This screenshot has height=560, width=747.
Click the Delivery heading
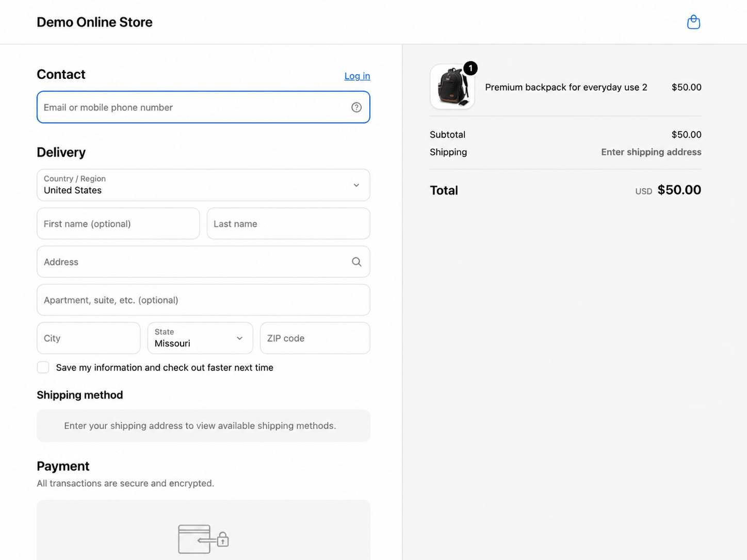(x=61, y=153)
